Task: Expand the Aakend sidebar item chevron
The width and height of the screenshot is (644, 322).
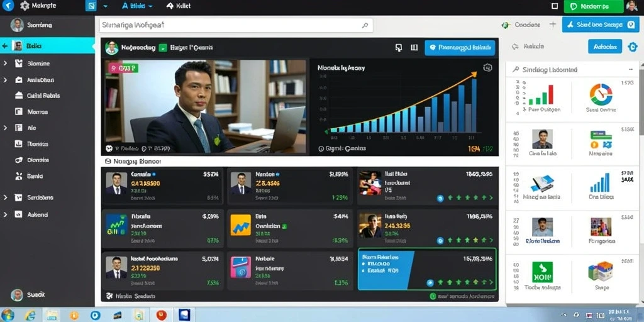Action: coord(5,214)
